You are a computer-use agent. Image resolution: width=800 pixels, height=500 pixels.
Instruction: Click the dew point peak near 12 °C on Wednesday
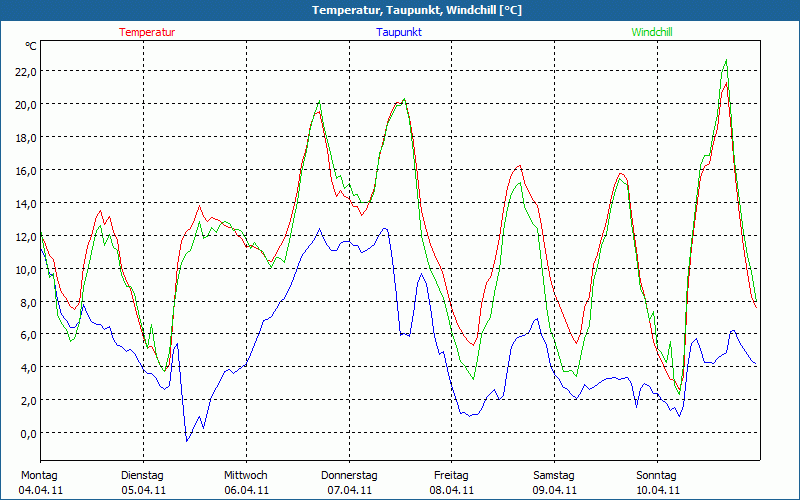320,230
